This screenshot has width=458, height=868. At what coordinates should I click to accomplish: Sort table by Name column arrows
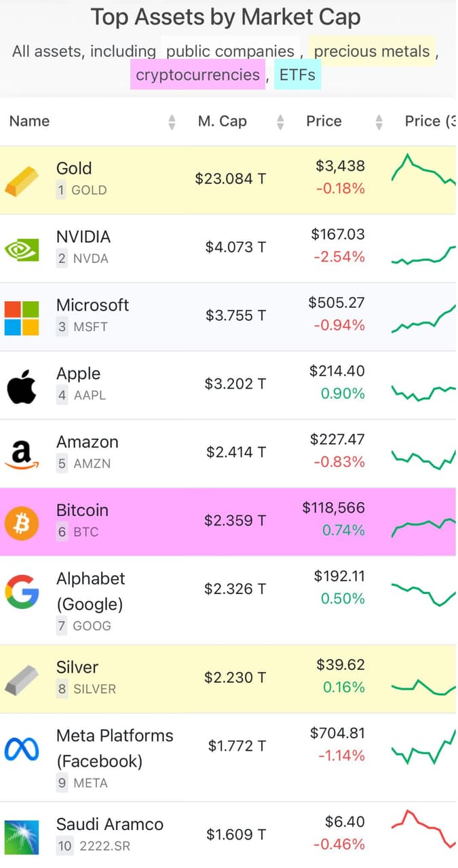tap(172, 122)
